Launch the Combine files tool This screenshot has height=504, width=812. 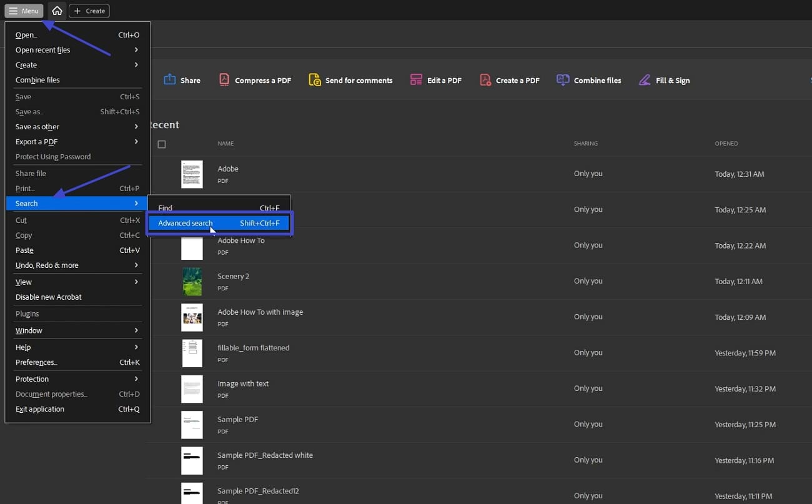point(588,80)
